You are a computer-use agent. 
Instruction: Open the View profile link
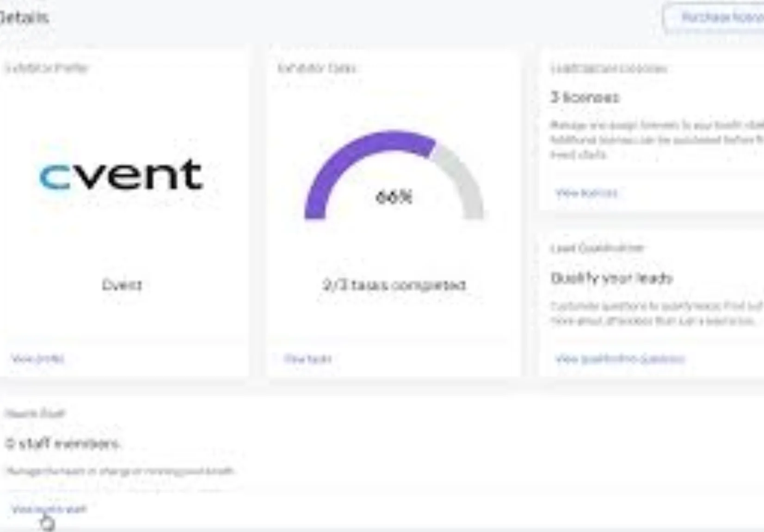tap(38, 359)
